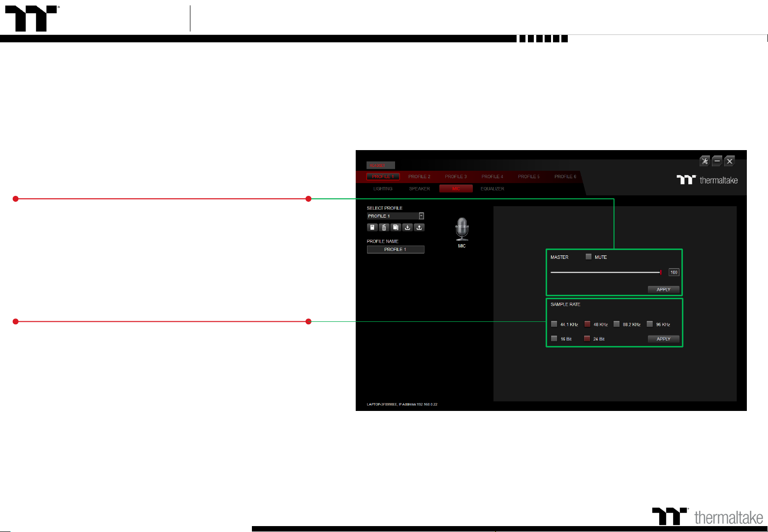Viewport: 768px width, 532px height.
Task: Click the import profile download icon
Action: pyautogui.click(x=407, y=227)
